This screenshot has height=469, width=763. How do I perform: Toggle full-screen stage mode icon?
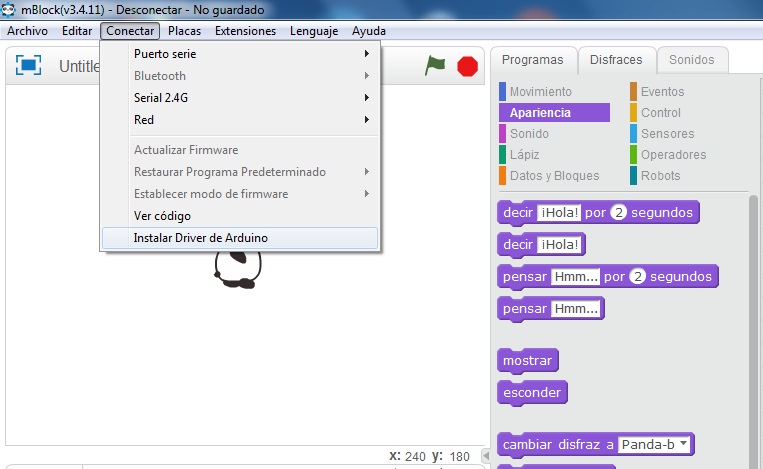[29, 66]
